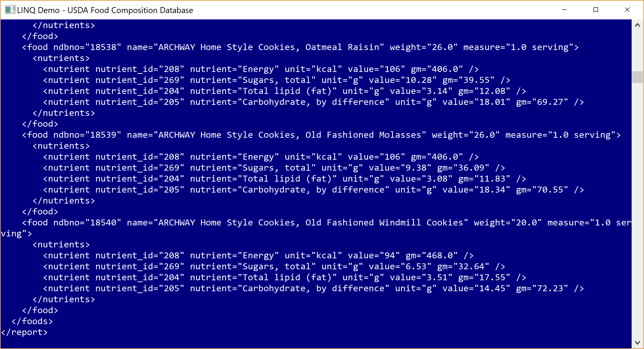This screenshot has width=644, height=349.
Task: Click the food ndbno="18538" line
Action: click(300, 47)
